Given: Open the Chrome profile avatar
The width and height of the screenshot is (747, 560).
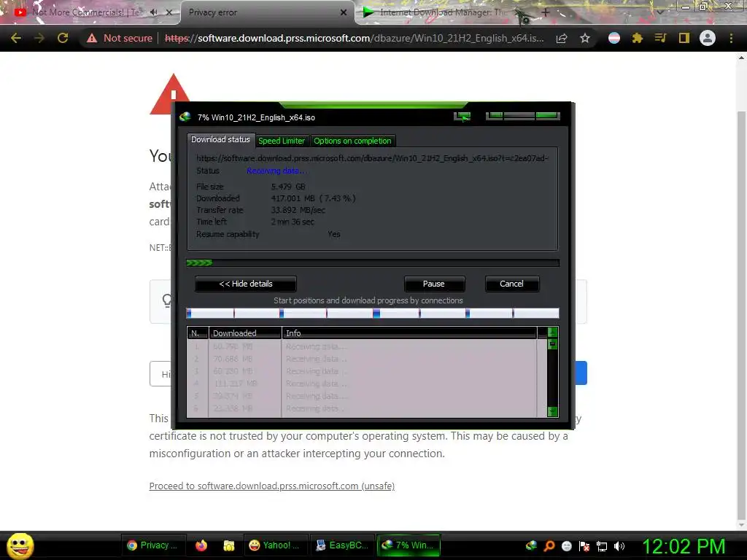Looking at the screenshot, I should tap(708, 38).
